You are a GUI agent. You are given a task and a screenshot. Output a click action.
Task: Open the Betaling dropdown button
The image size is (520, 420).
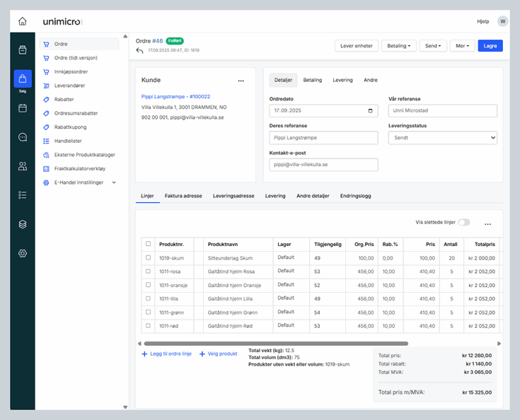tap(399, 46)
